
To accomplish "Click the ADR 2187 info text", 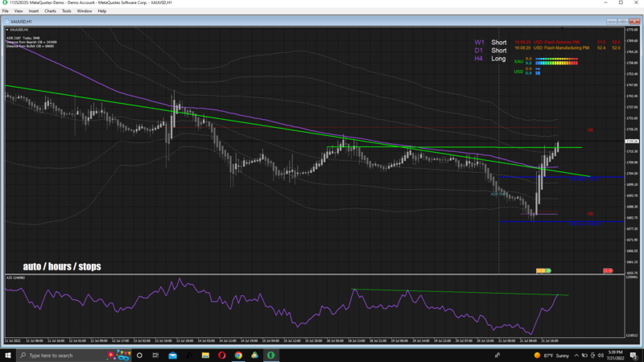I will click(x=23, y=38).
